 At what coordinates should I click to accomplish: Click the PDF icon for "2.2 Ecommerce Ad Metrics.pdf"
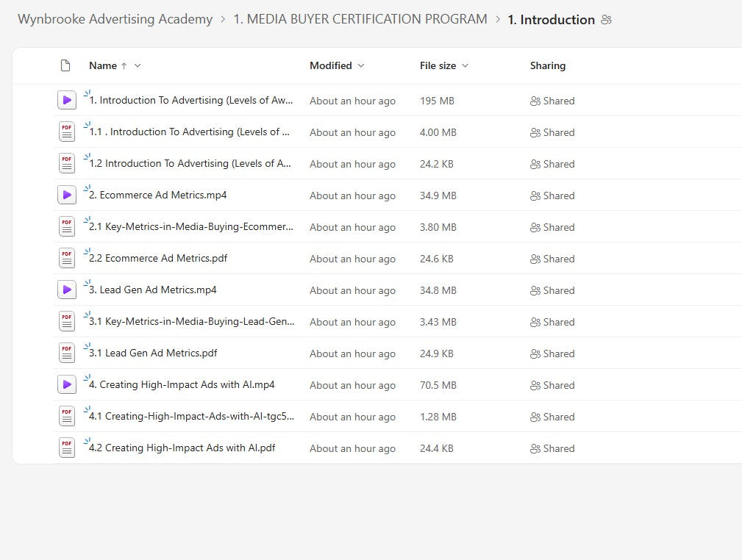[x=66, y=258]
